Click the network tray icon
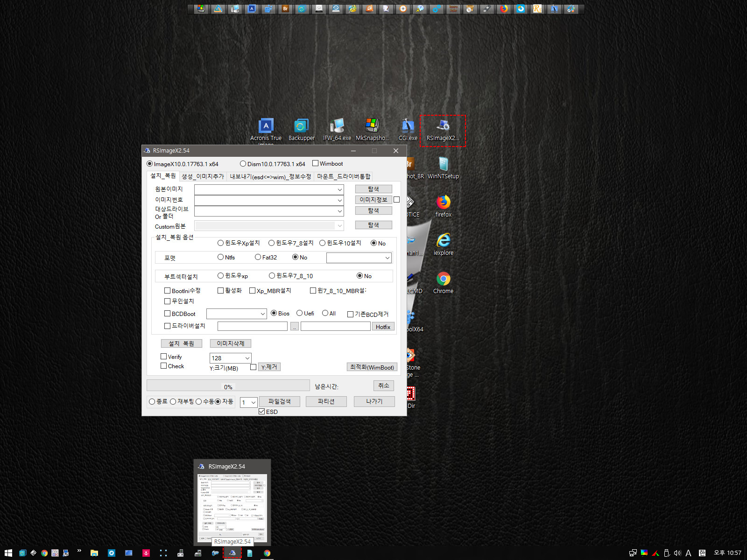The height and width of the screenshot is (560, 747). tap(633, 553)
